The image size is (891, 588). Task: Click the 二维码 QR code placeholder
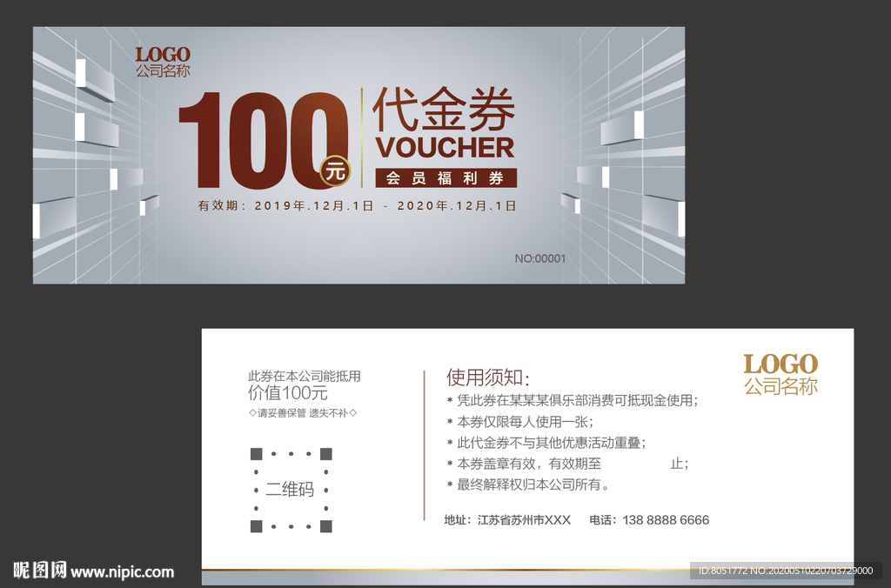click(291, 490)
